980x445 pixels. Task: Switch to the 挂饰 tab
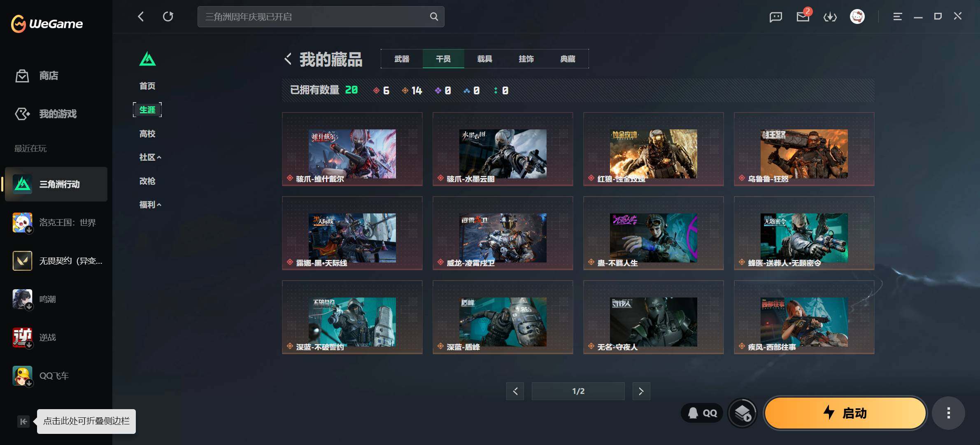tap(526, 59)
